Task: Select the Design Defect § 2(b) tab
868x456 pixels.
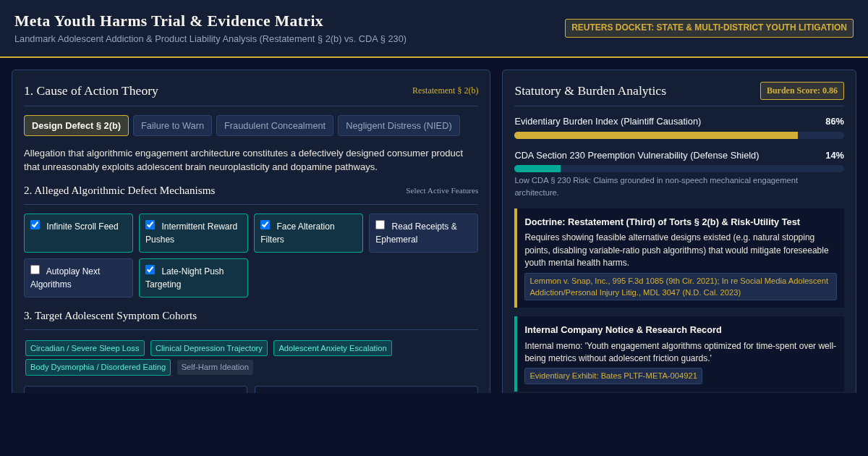Action: 76,125
